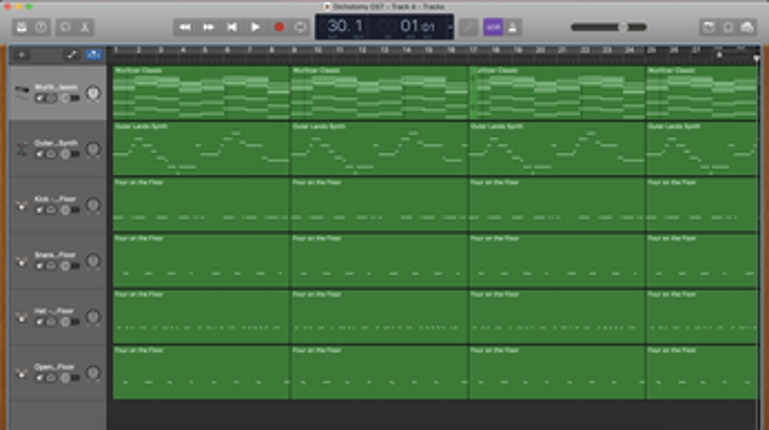Toggle the metronome click
Viewport: 769px width, 430px height.
pos(513,27)
